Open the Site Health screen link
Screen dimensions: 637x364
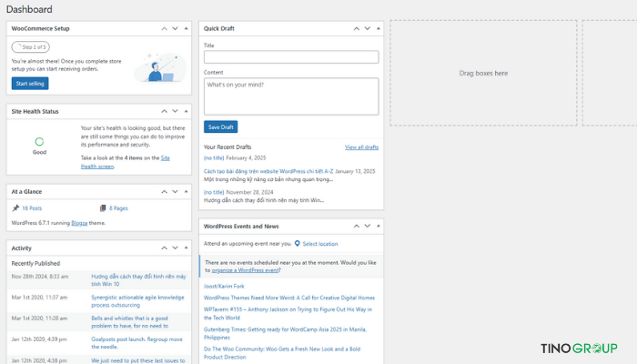click(126, 162)
